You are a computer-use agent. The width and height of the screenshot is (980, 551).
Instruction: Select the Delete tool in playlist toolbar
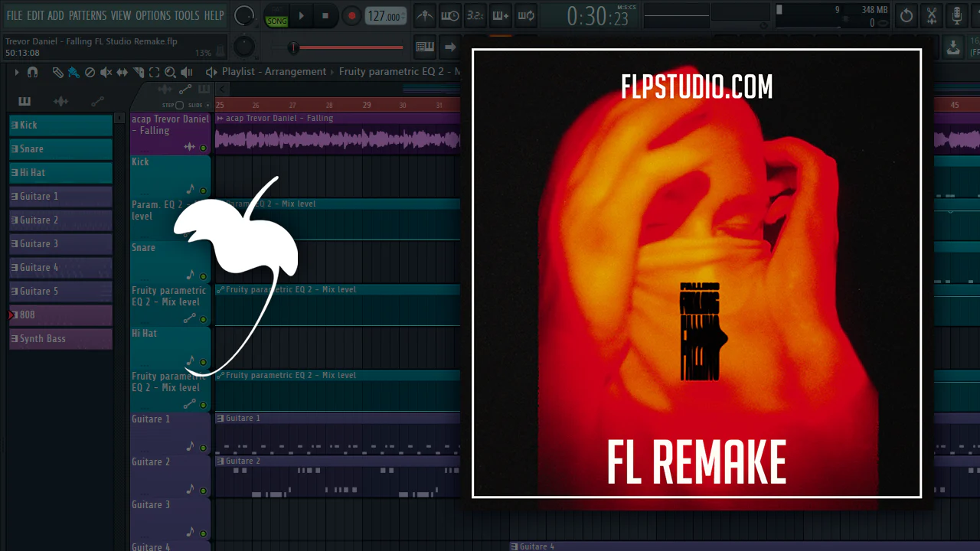90,72
